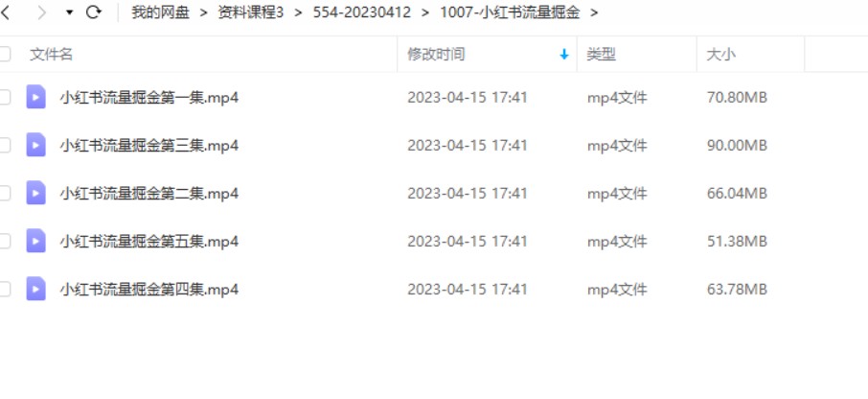868x399 pixels.
Task: Navigate to 资料课程3 breadcrumb folder
Action: tap(251, 12)
